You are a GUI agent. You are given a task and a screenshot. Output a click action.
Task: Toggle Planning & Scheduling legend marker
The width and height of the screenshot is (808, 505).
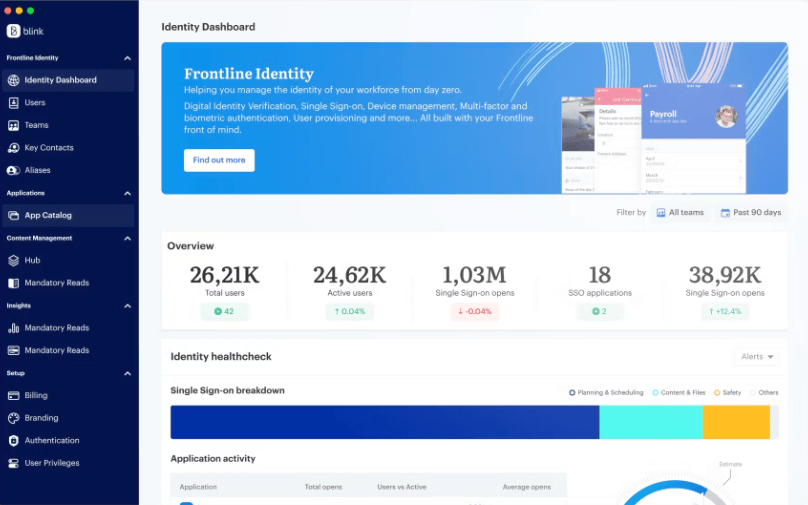572,393
